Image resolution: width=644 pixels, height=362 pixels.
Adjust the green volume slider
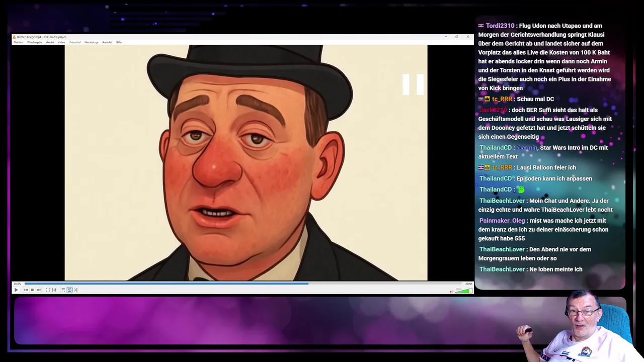pos(463,290)
